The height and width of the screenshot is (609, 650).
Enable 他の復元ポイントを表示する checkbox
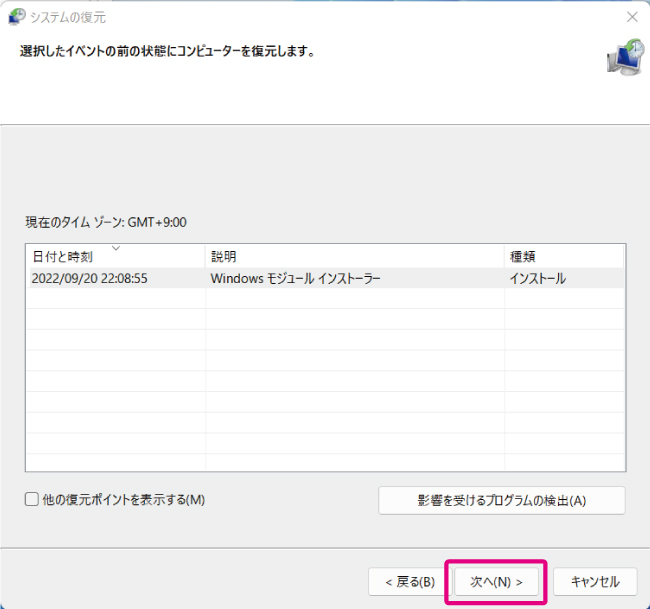[32, 499]
